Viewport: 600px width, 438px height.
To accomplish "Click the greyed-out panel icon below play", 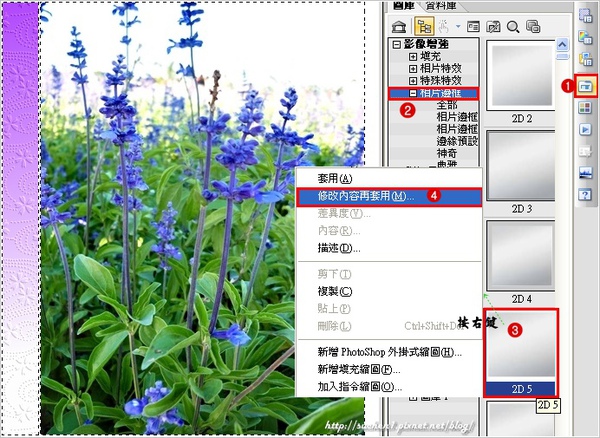I will click(x=585, y=151).
